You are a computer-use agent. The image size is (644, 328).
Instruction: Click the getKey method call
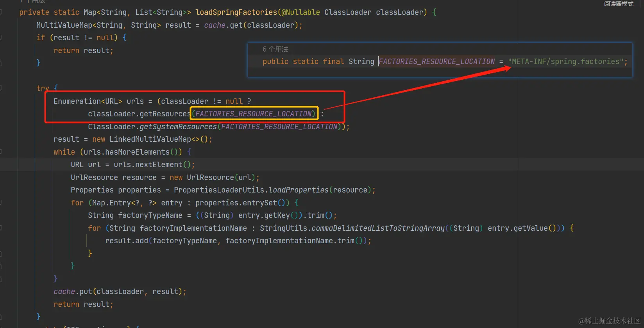click(277, 216)
